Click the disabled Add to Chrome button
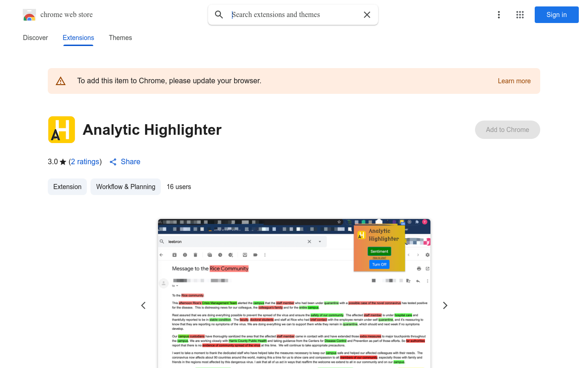 pos(508,130)
